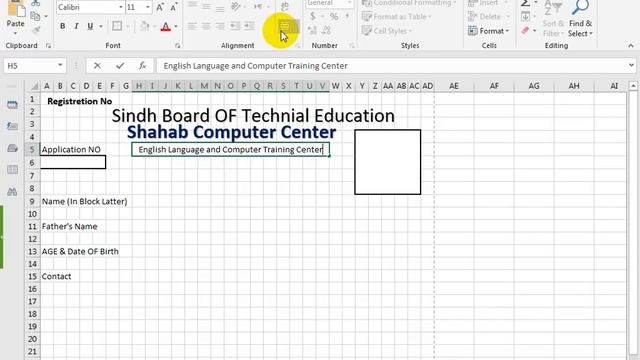The height and width of the screenshot is (360, 640).
Task: Click the Accounting dollar format icon
Action: 313,16
